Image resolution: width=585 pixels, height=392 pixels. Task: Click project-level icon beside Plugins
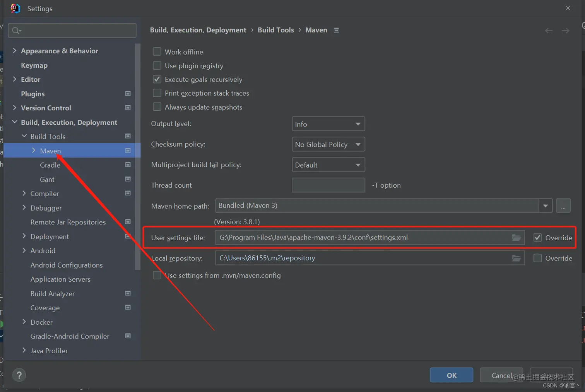click(x=128, y=94)
